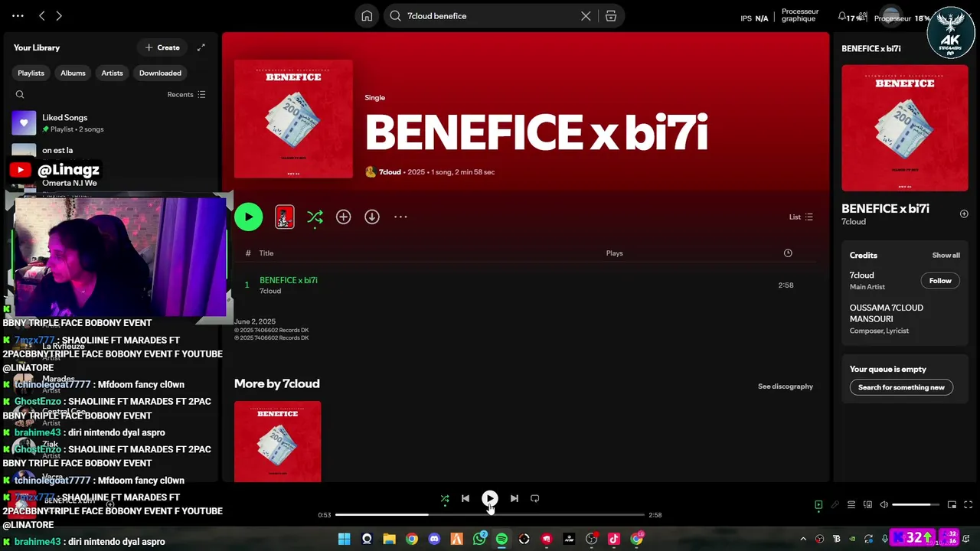Filter library by Playlists
This screenshot has height=551, width=980.
[x=31, y=73]
